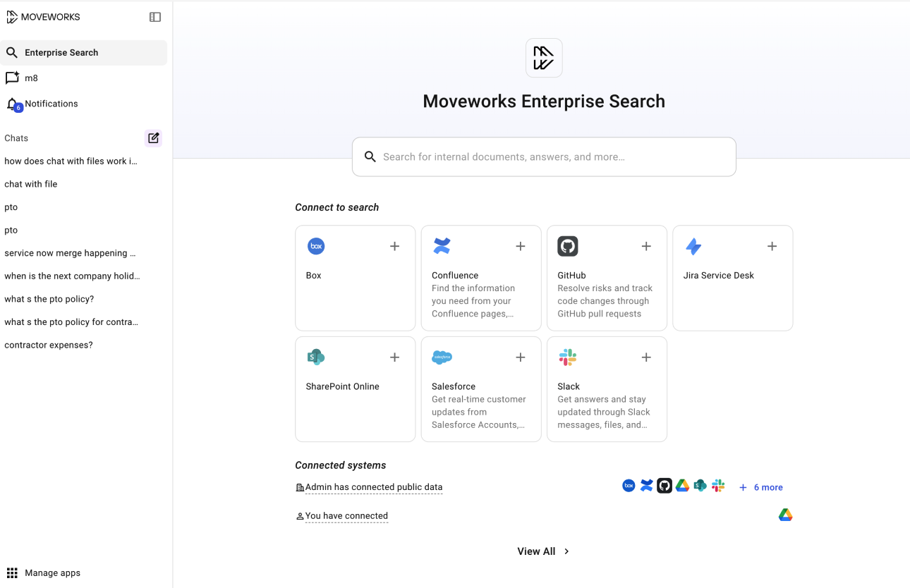910x588 pixels.
Task: Click the SharePoint Online logo
Action: tap(316, 357)
